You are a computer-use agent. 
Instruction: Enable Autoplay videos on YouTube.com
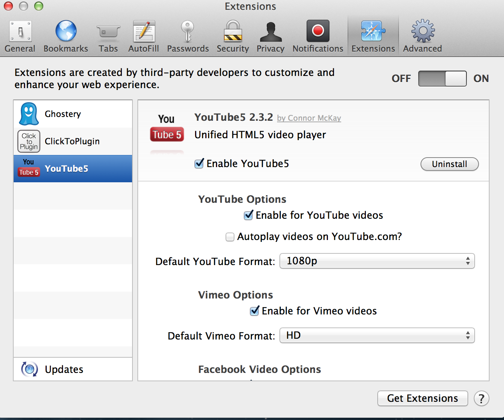coord(230,237)
